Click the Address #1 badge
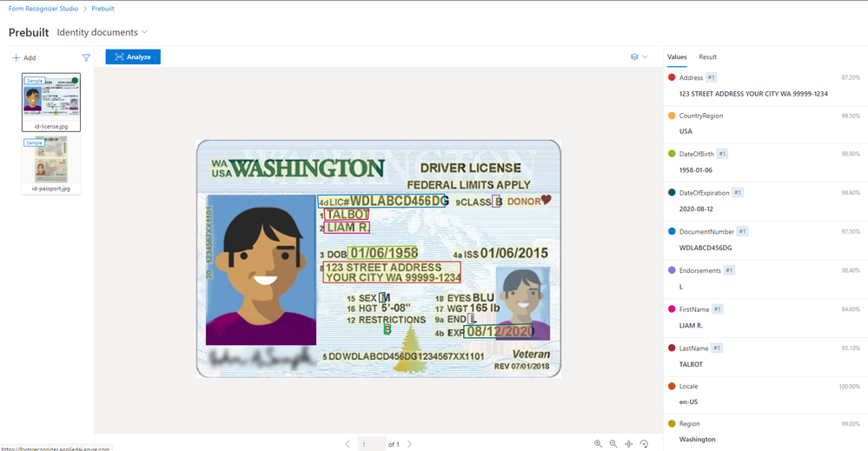Screen dimensions: 868x451 [x=712, y=77]
